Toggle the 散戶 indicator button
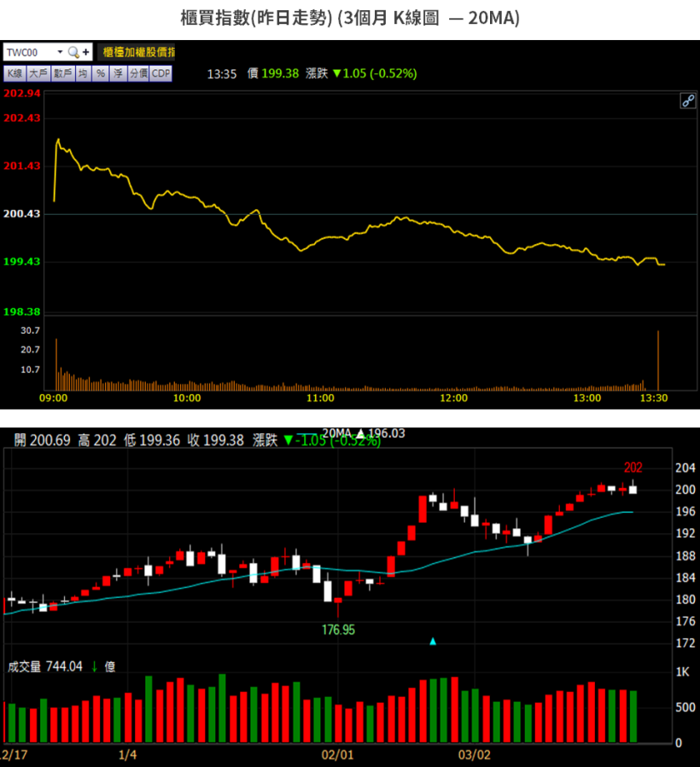Viewport: 700px width, 767px height. pos(62,74)
